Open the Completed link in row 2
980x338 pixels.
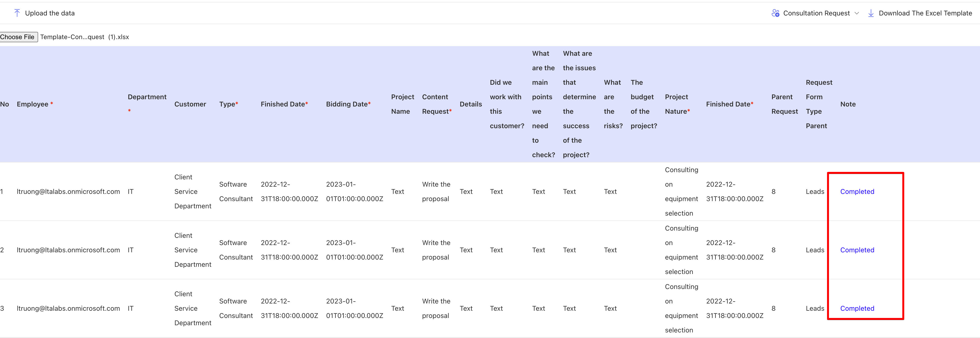point(857,250)
